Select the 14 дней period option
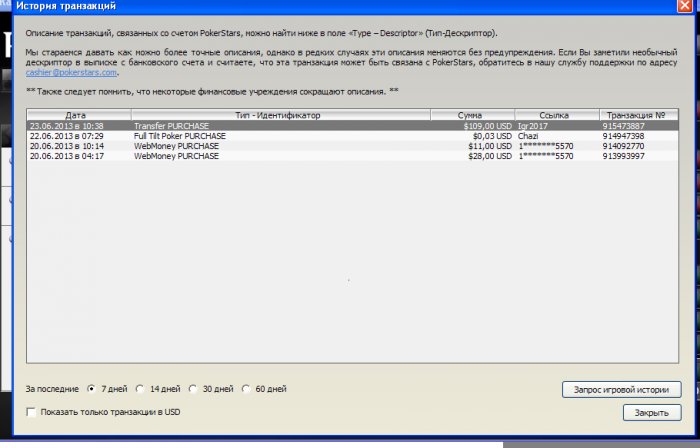 (140, 389)
